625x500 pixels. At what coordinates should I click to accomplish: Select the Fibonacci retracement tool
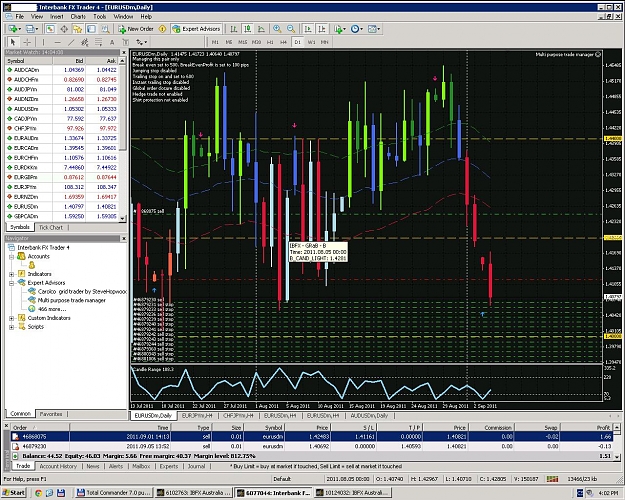click(98, 42)
